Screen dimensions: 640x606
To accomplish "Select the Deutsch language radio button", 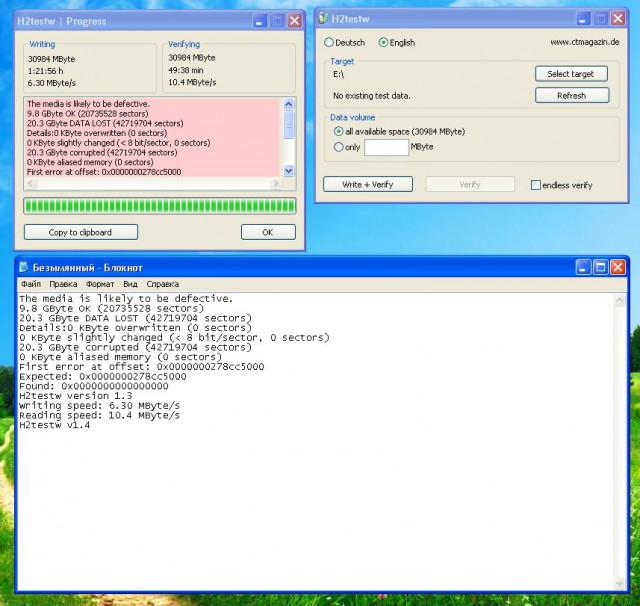I will coord(329,42).
